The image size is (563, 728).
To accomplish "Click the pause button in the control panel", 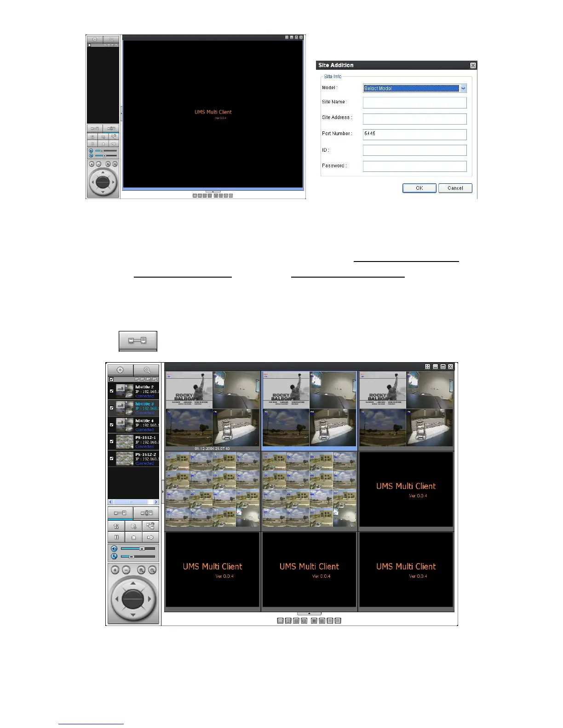I will 116,537.
